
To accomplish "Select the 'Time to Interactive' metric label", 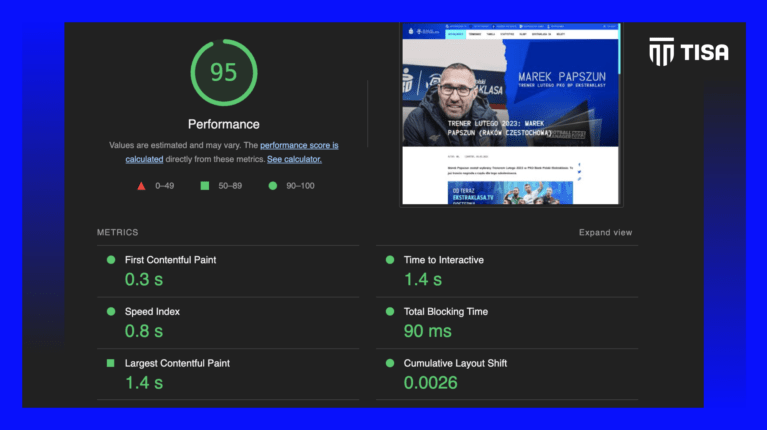I will (x=443, y=260).
